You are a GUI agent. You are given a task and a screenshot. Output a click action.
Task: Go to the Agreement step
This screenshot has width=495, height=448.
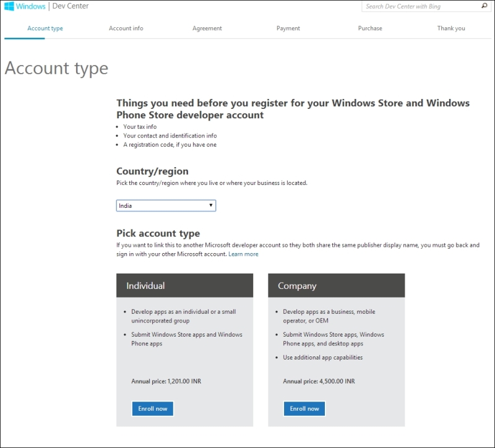coord(207,28)
